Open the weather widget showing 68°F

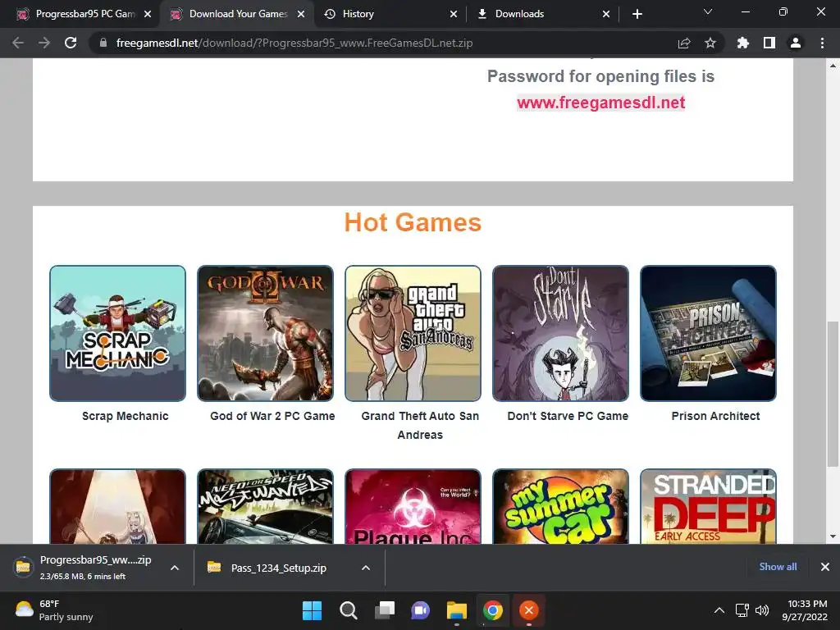tap(55, 610)
